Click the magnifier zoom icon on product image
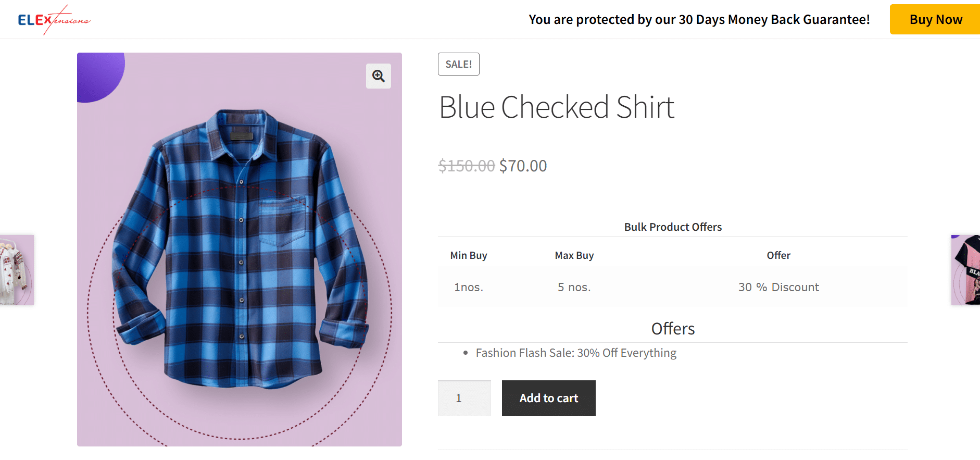Image resolution: width=980 pixels, height=460 pixels. [x=379, y=76]
